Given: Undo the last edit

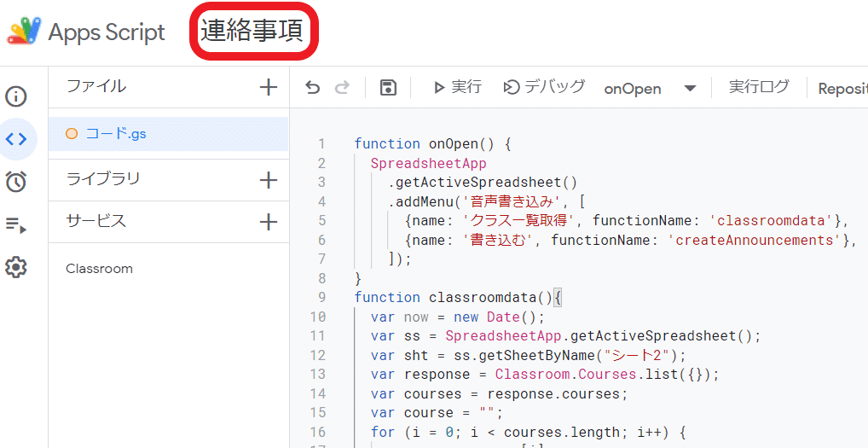Looking at the screenshot, I should coord(313,88).
